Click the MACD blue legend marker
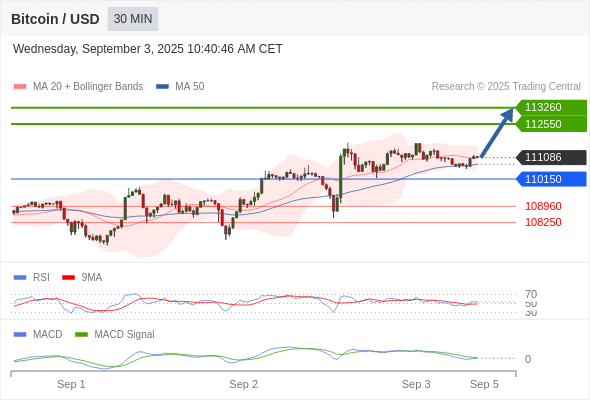590x400 pixels. click(x=20, y=335)
